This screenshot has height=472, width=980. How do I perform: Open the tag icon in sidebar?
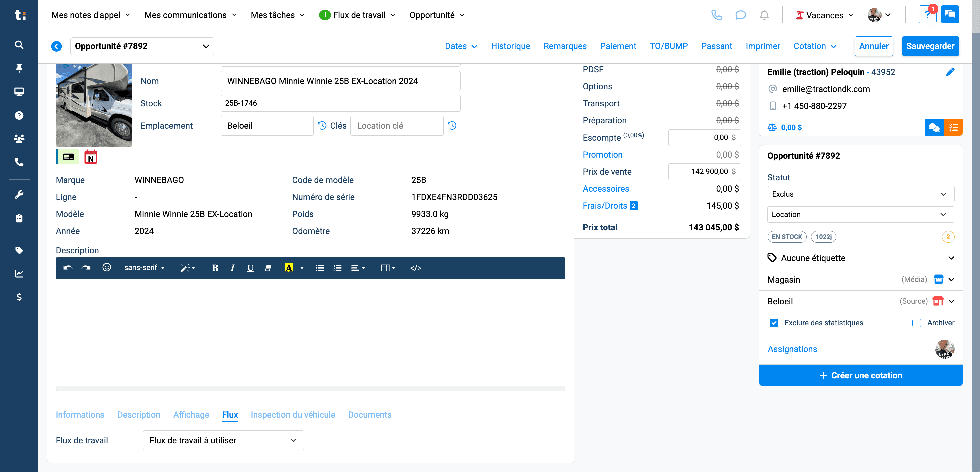(19, 250)
